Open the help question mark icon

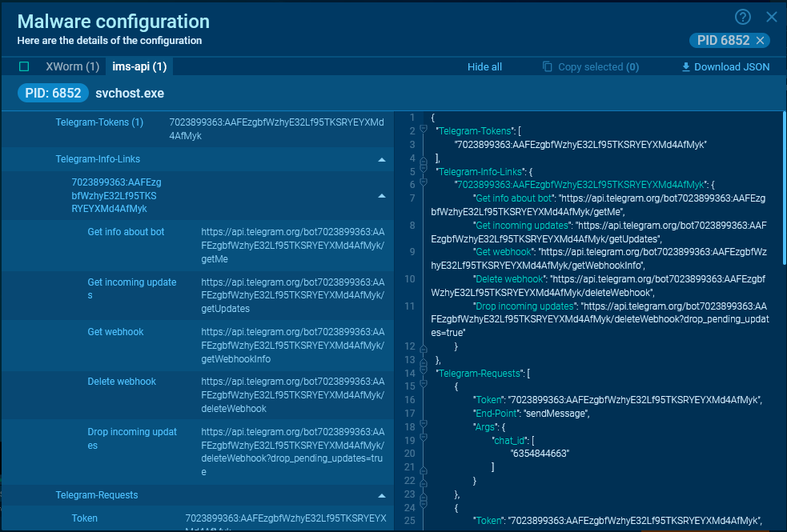742,17
